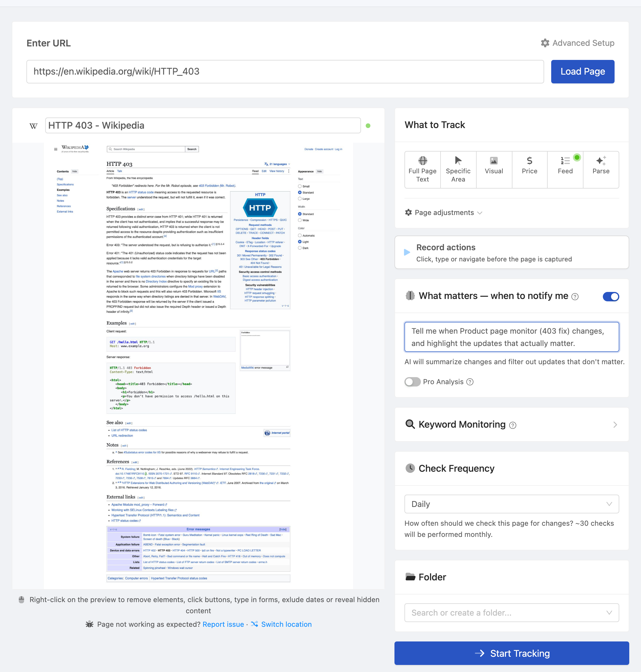Choose the Visual tracking mode
Screen dimensions: 641x672
(x=494, y=170)
